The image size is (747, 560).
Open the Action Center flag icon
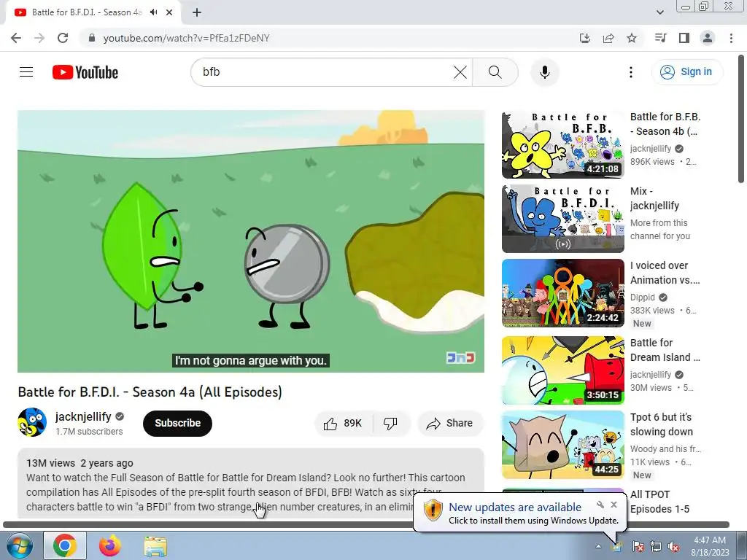pos(638,546)
